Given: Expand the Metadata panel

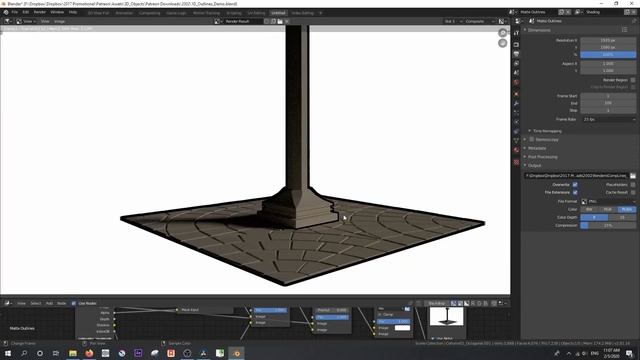Looking at the screenshot, I should [x=525, y=148].
